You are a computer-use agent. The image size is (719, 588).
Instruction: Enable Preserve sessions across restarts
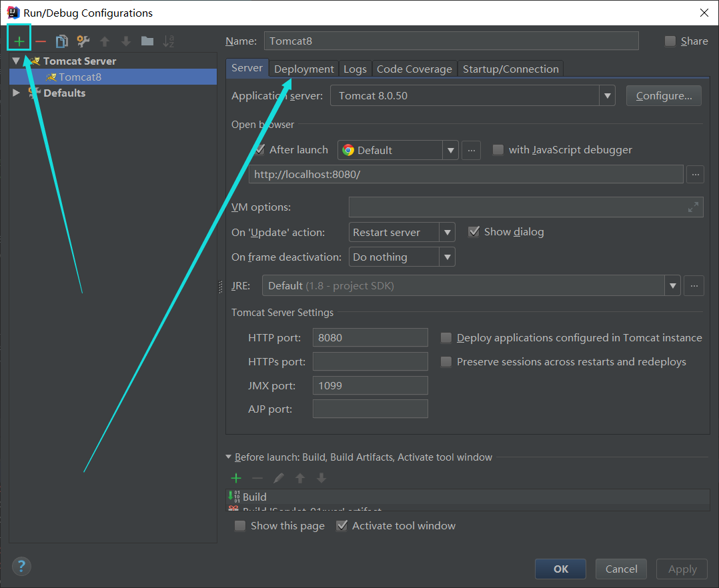pos(446,362)
